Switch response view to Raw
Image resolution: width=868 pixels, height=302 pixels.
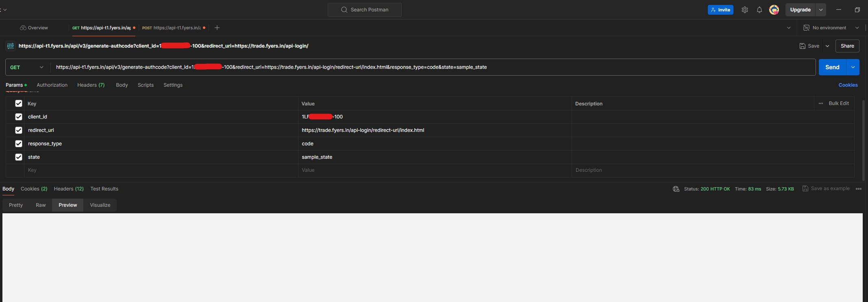click(x=41, y=205)
